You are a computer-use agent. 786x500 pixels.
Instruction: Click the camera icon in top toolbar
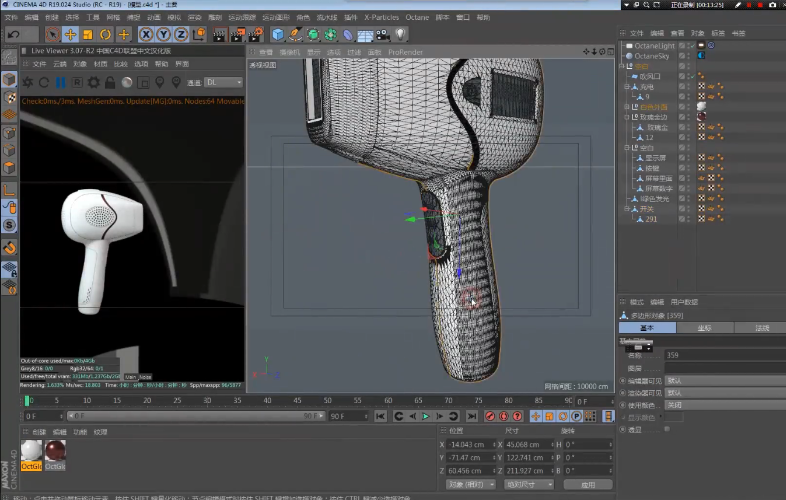click(x=383, y=34)
